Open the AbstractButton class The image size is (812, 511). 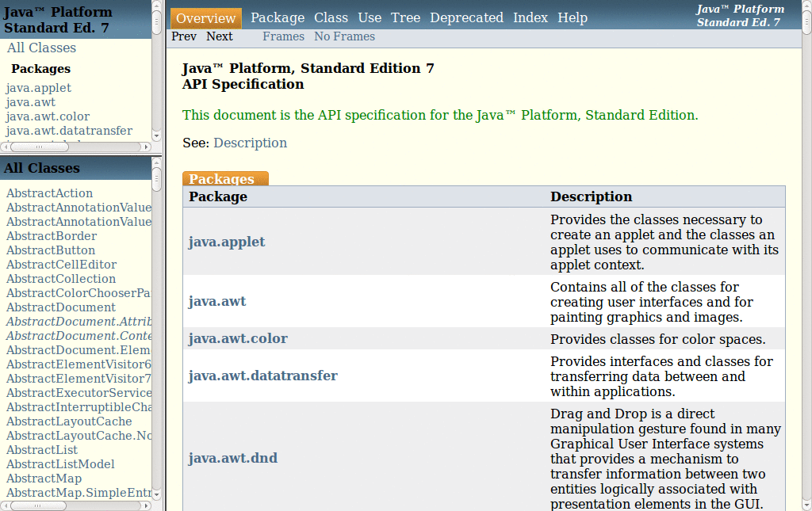(x=51, y=250)
